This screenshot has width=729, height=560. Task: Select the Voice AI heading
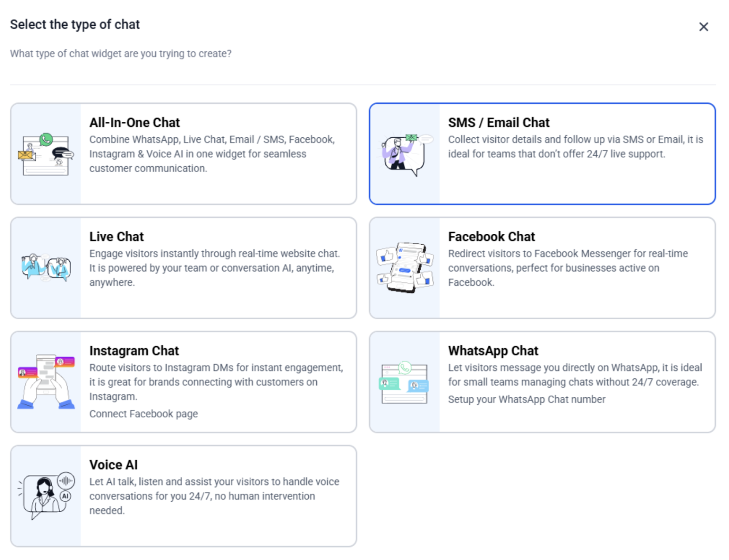[x=113, y=465]
